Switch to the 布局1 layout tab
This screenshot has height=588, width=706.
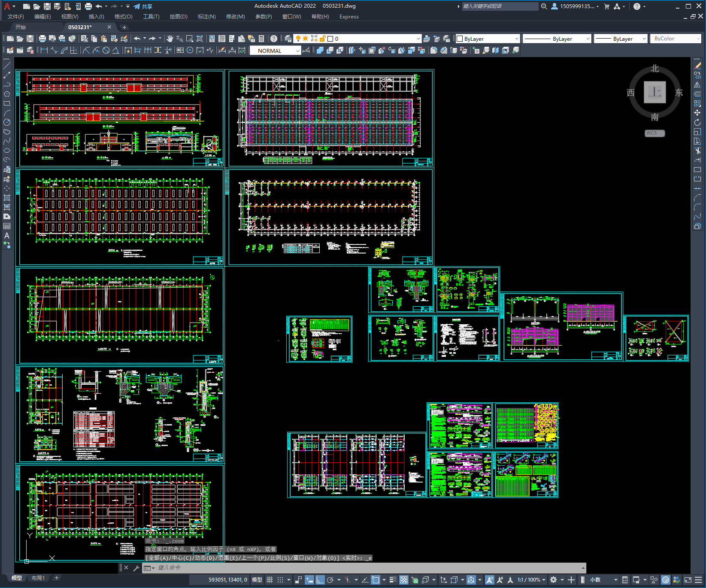click(38, 578)
